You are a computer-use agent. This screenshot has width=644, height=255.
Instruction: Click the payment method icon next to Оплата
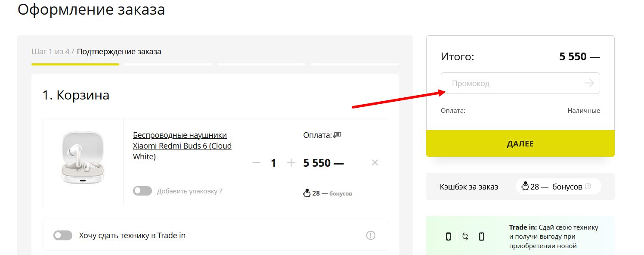(x=337, y=135)
